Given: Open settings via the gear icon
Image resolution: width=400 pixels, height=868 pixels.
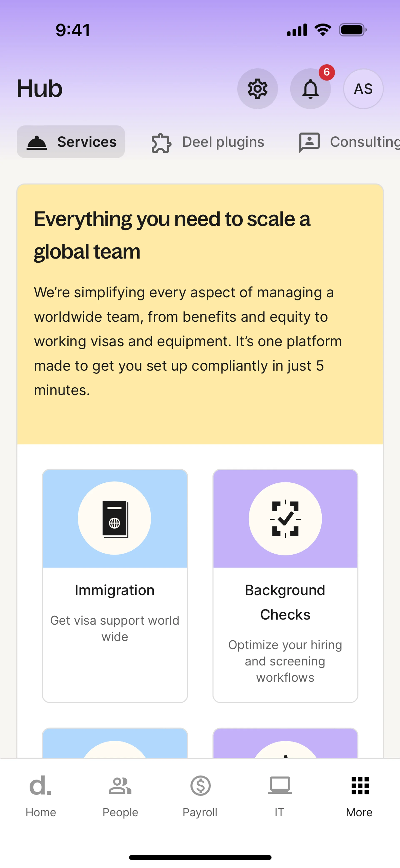Looking at the screenshot, I should pyautogui.click(x=257, y=89).
